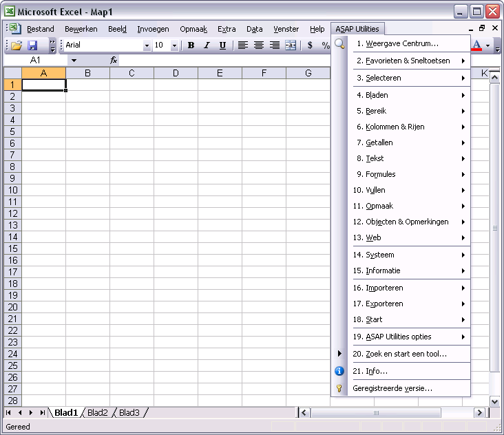Apply currency dollar style
The width and height of the screenshot is (504, 435).
click(310, 45)
